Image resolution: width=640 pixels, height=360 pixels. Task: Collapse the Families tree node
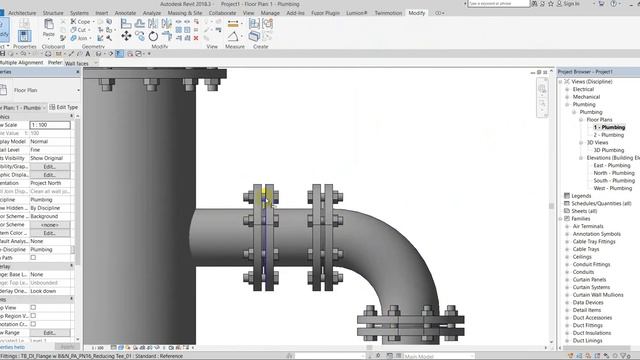560,219
